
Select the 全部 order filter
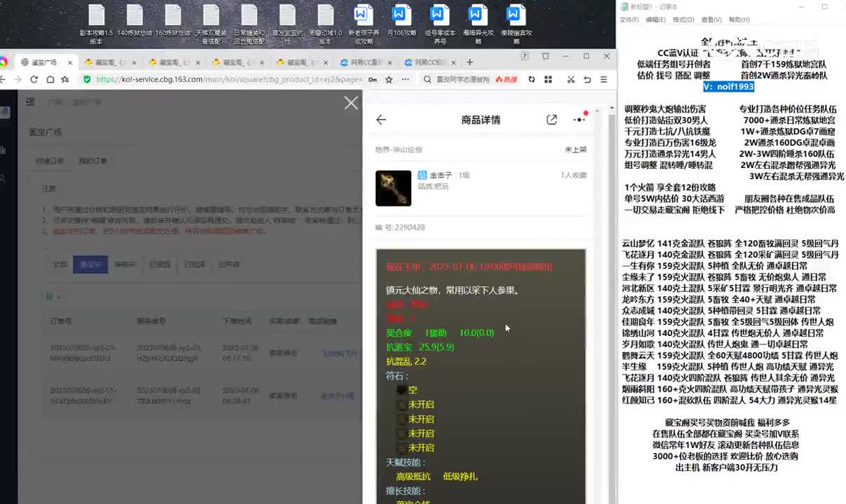pyautogui.click(x=60, y=265)
